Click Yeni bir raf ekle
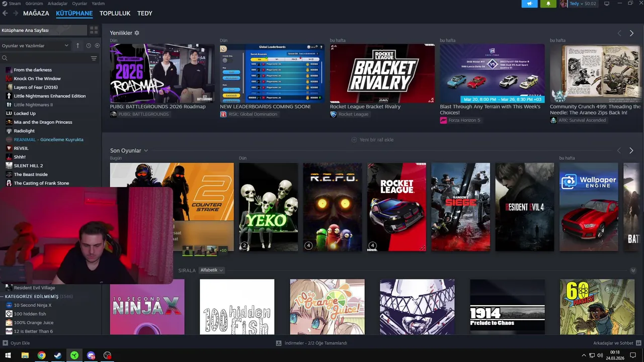 pyautogui.click(x=372, y=140)
